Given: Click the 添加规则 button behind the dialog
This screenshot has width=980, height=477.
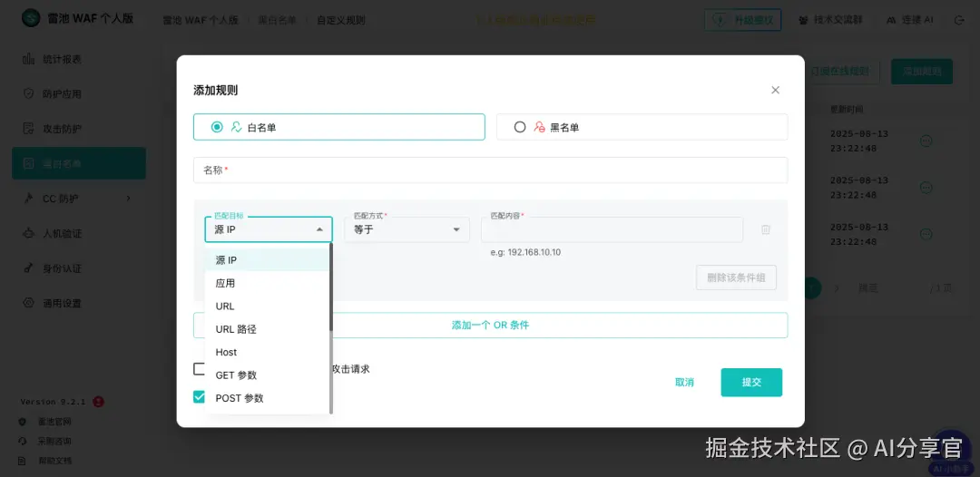Looking at the screenshot, I should [922, 72].
